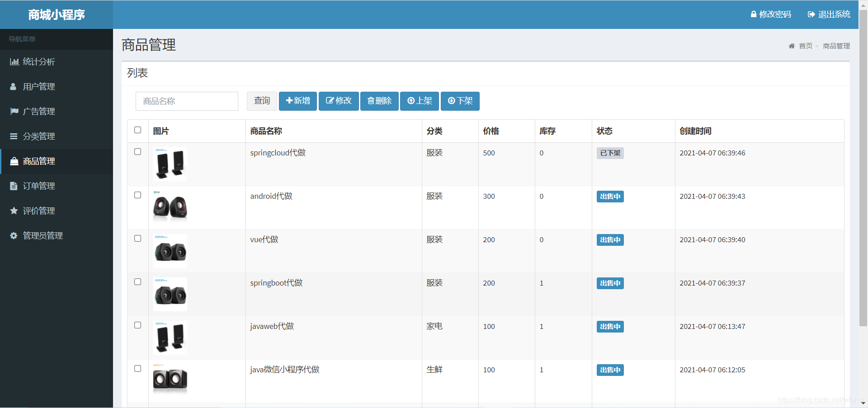868x408 pixels.
Task: Click the 商城小程序 logo title
Action: click(x=57, y=15)
